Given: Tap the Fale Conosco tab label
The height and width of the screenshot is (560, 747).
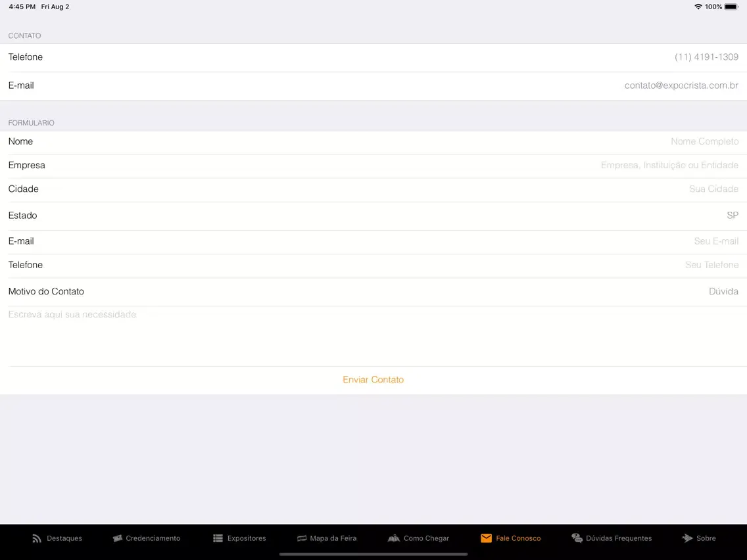Looking at the screenshot, I should 518,538.
